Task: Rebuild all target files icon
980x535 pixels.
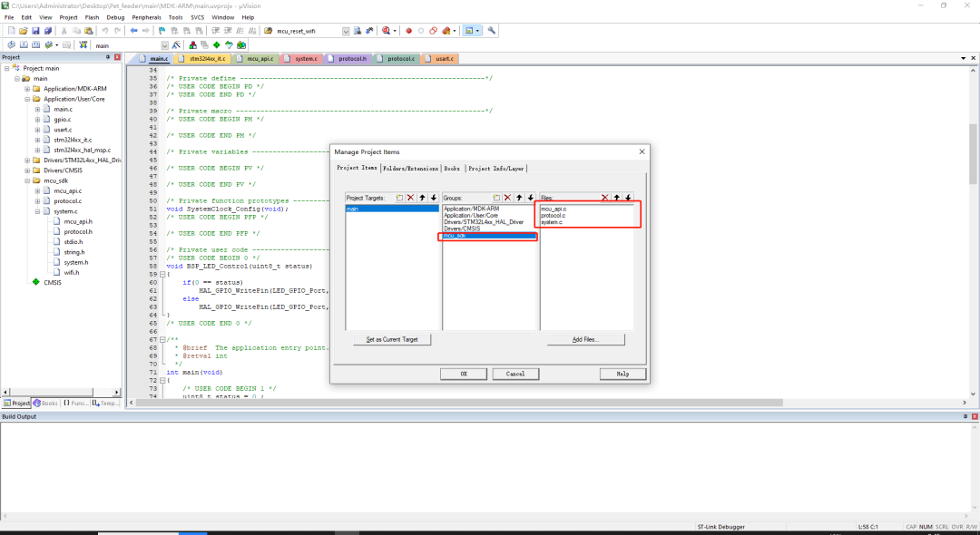Action: (x=35, y=45)
